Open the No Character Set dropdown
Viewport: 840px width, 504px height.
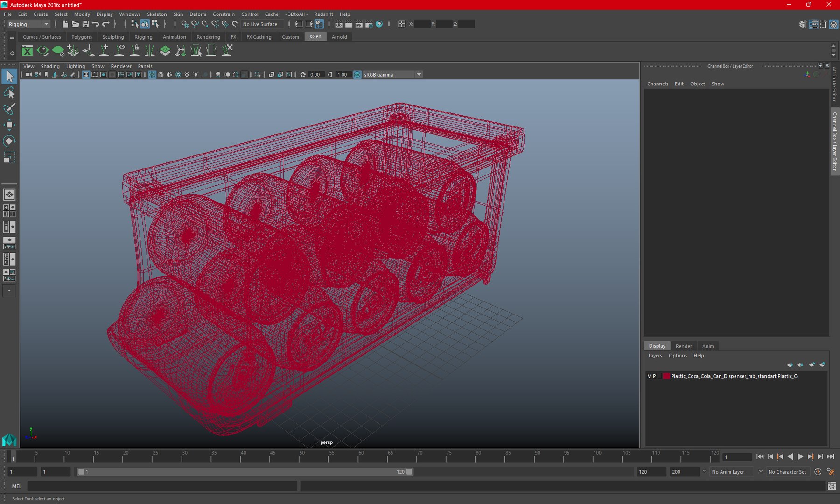(789, 472)
